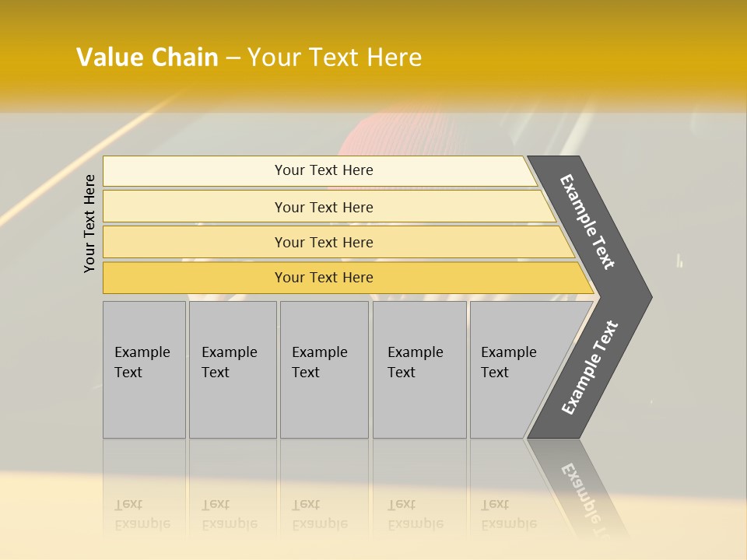Click the middle gray 'Example Text' box
Viewport: 747px width, 560px height.
point(324,369)
